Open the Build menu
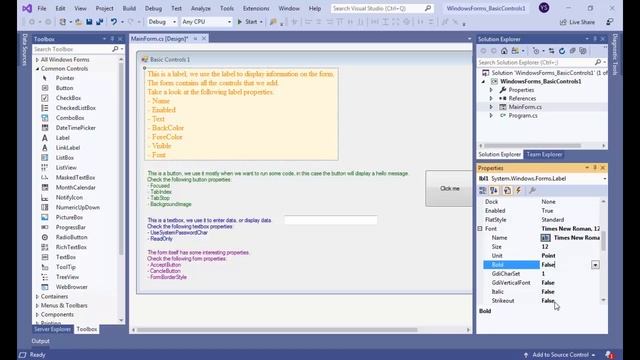The width and height of the screenshot is (640, 360). click(129, 8)
